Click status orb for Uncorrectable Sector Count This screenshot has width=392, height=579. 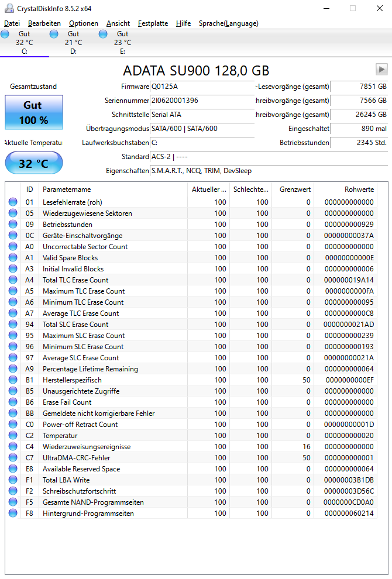13,246
